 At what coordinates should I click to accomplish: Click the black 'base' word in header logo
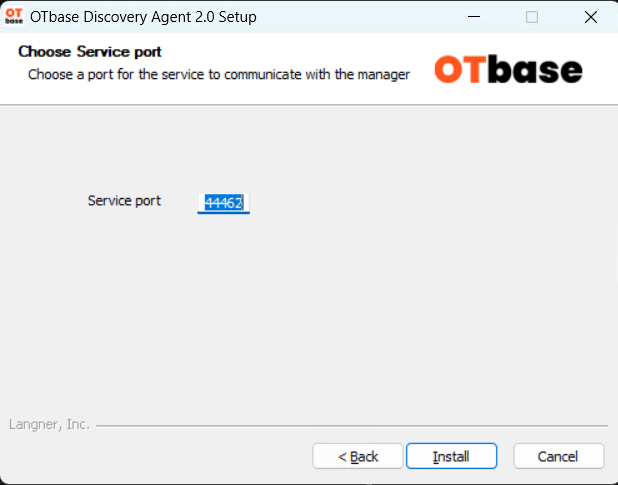[534, 69]
